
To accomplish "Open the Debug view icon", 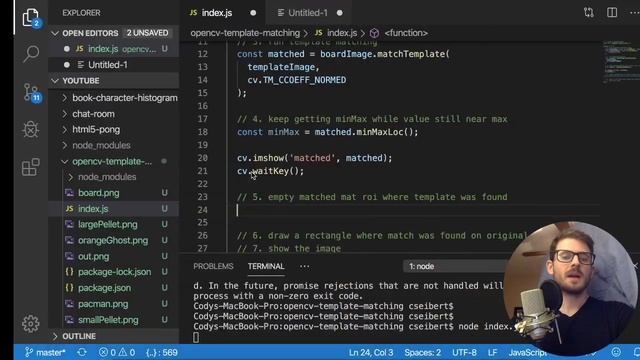I will click(31, 129).
